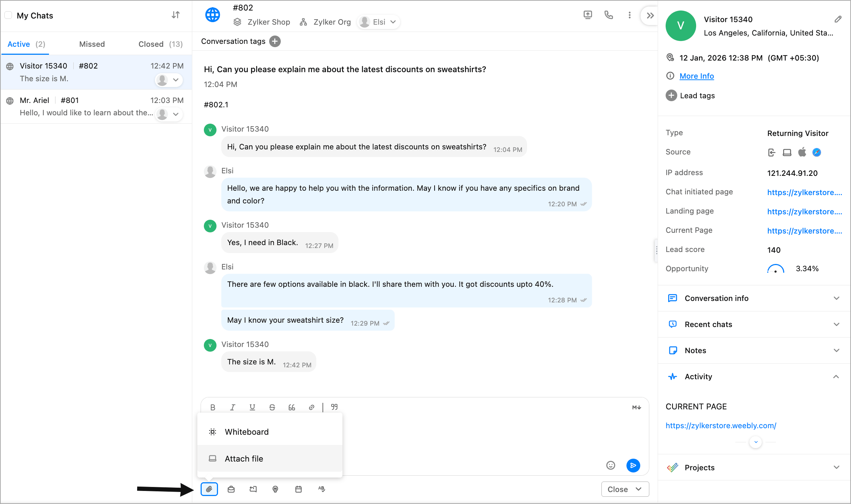Image resolution: width=851 pixels, height=504 pixels.
Task: Click the voice call phone icon
Action: (x=608, y=15)
